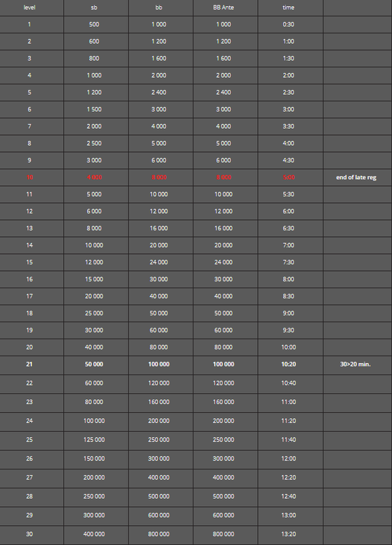Click the 1 500 small blind cell

pos(94,109)
